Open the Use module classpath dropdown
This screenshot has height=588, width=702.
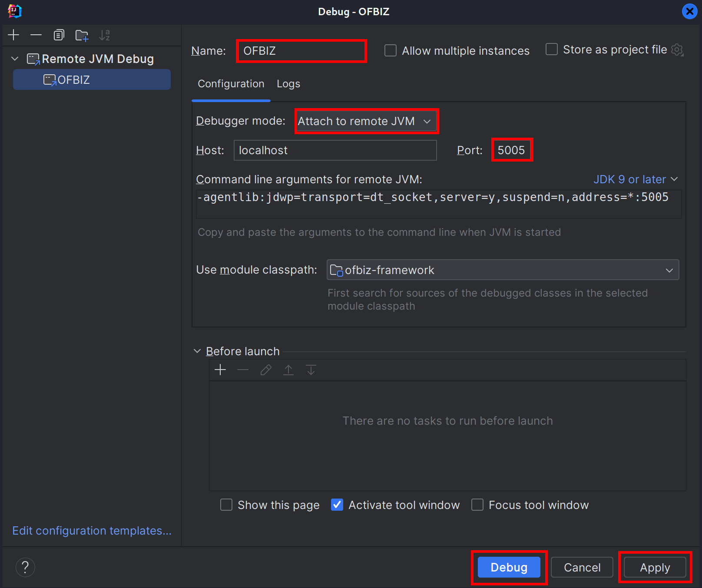click(503, 270)
